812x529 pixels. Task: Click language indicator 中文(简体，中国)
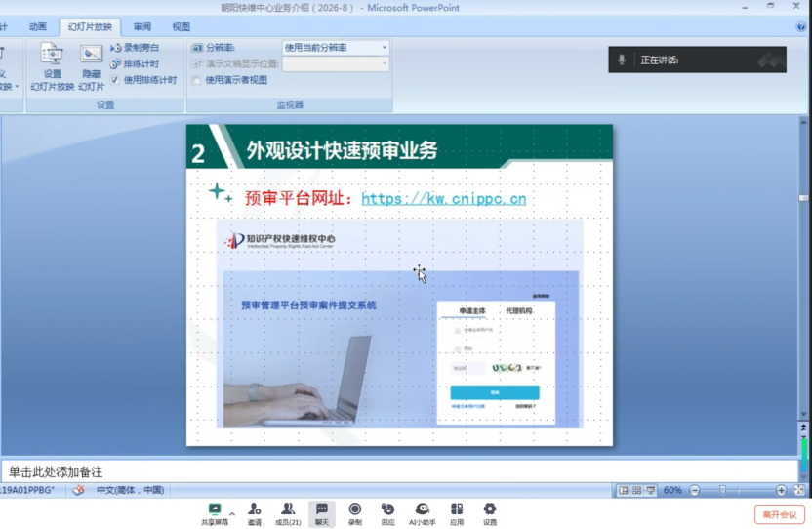(x=130, y=490)
